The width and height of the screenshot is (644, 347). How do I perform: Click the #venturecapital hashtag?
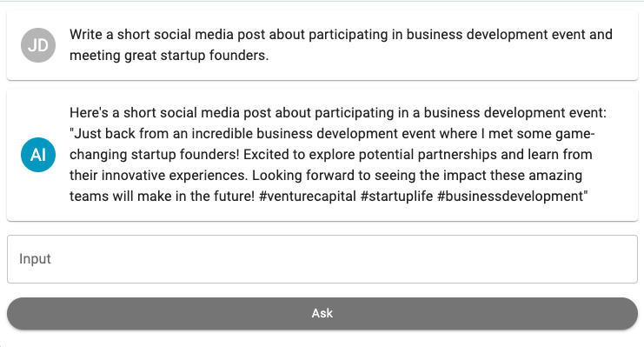[307, 197]
